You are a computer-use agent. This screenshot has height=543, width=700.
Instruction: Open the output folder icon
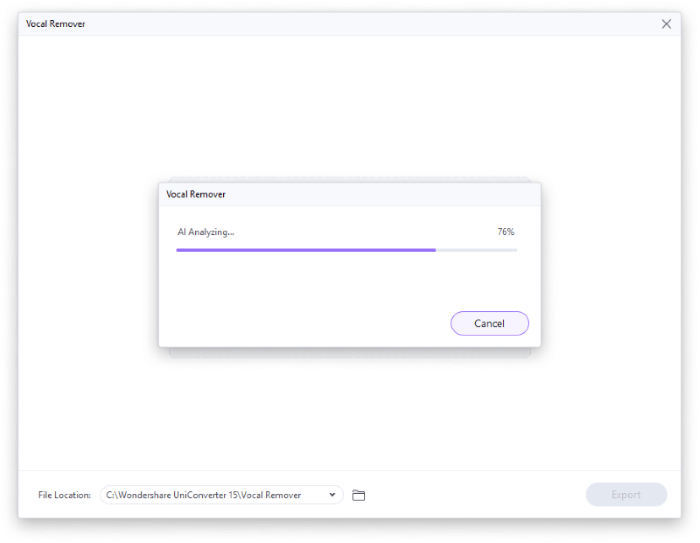tap(358, 495)
